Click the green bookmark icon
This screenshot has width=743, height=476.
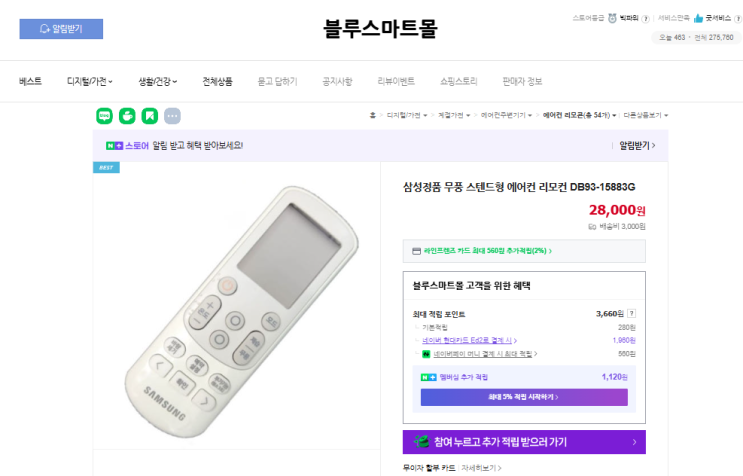point(150,115)
